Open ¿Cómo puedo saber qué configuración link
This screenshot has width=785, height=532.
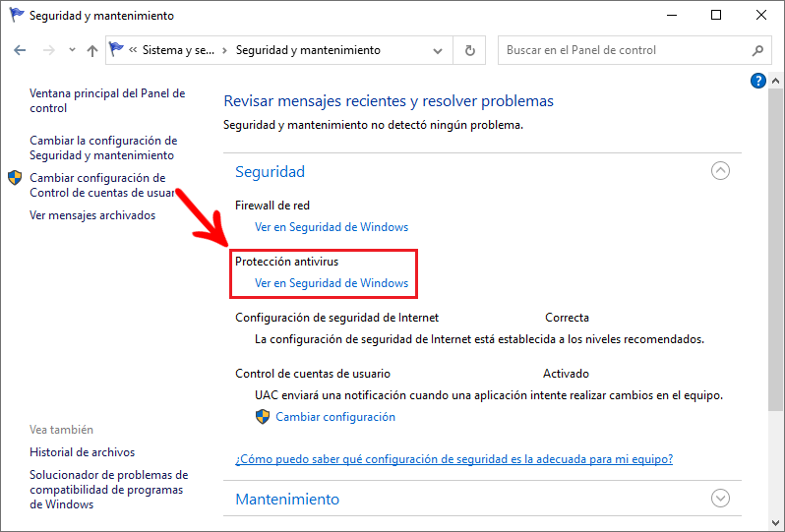point(454,459)
